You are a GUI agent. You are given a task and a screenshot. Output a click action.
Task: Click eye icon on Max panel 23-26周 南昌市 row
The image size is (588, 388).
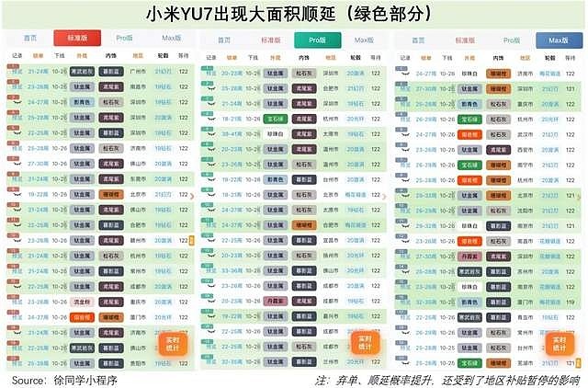(x=404, y=241)
